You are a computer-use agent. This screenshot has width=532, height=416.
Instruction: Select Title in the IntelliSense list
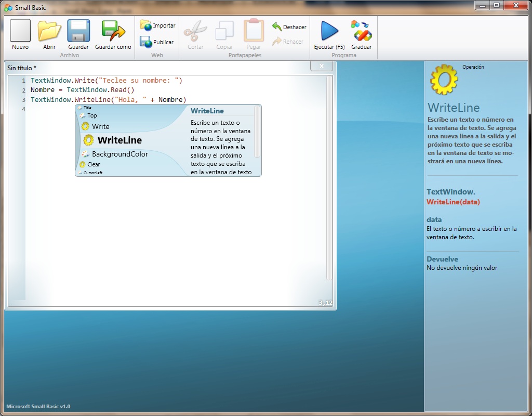87,108
